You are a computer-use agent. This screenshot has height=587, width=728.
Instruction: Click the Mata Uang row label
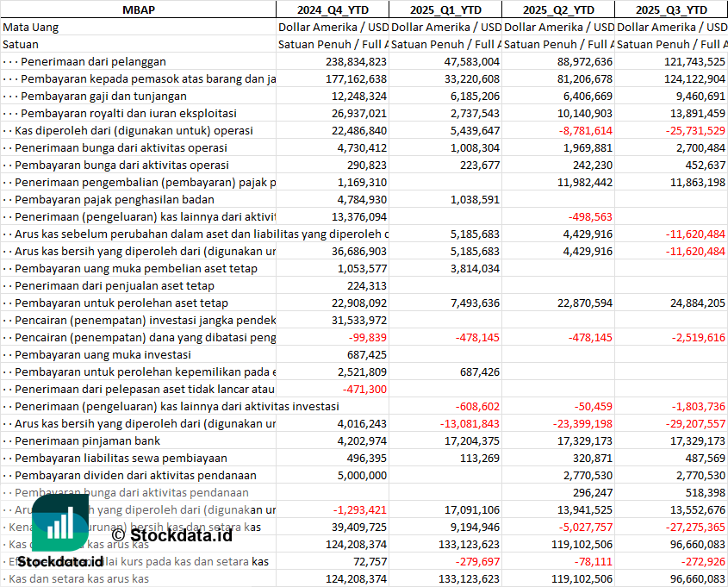(x=31, y=28)
